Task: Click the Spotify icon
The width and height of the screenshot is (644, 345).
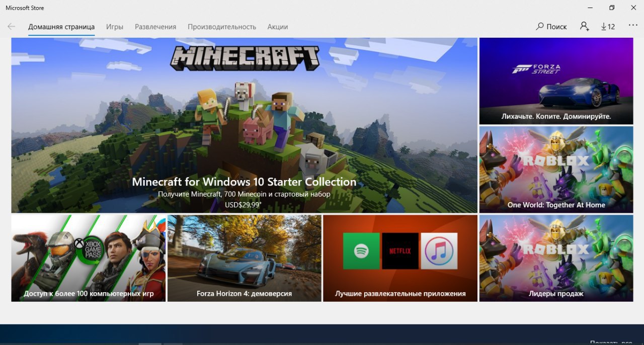Action: (x=361, y=251)
